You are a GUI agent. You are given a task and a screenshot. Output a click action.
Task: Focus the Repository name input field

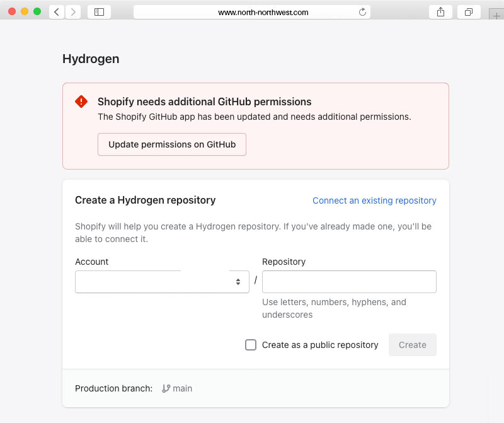click(349, 282)
